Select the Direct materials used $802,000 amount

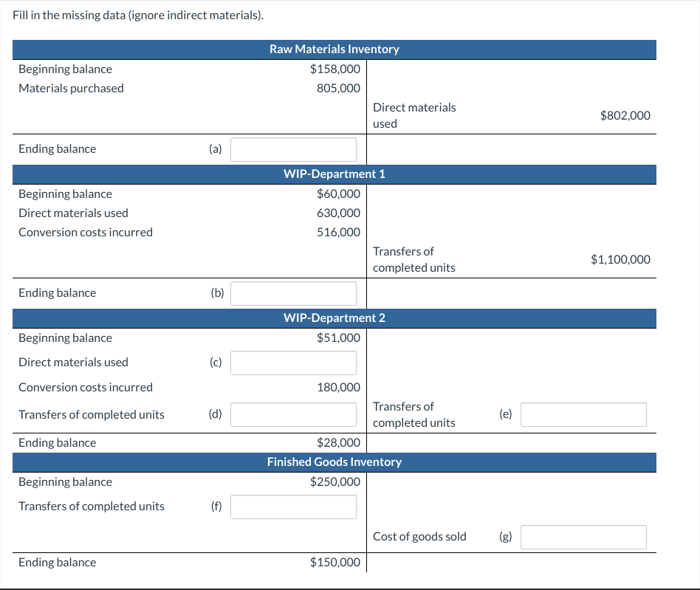point(625,115)
